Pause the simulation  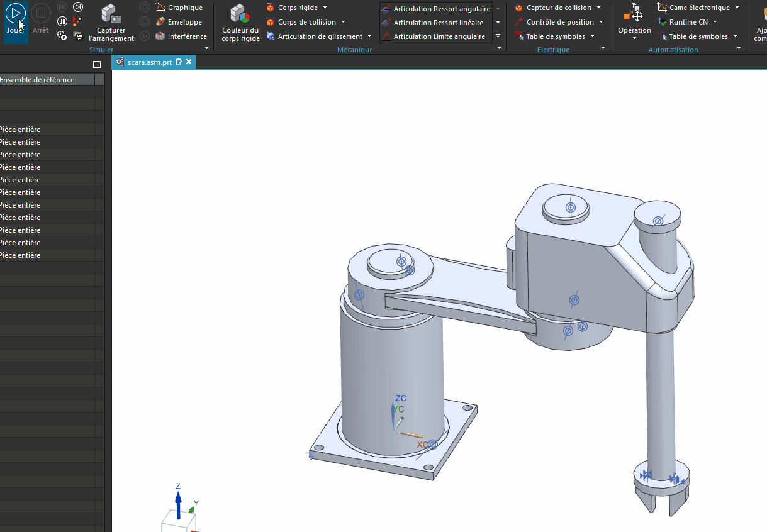tap(62, 21)
